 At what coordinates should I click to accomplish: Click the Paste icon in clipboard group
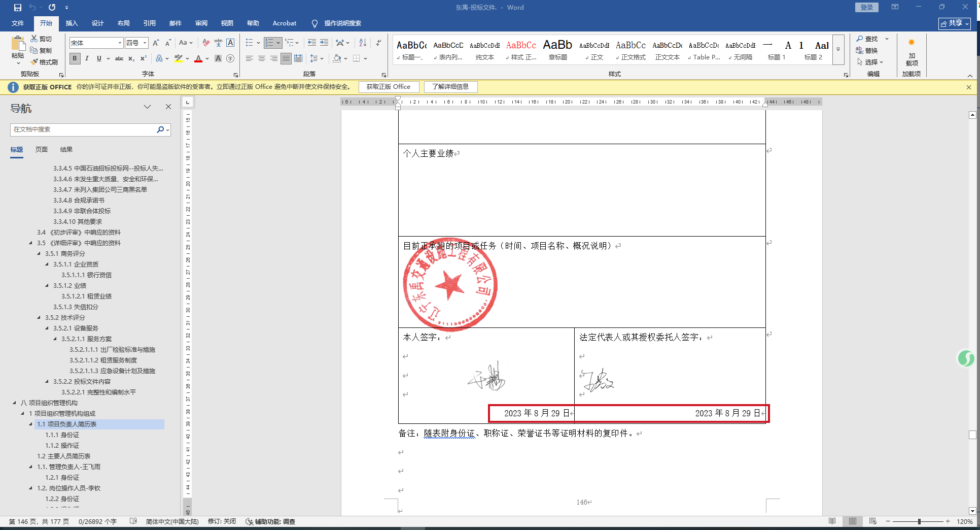click(x=18, y=44)
